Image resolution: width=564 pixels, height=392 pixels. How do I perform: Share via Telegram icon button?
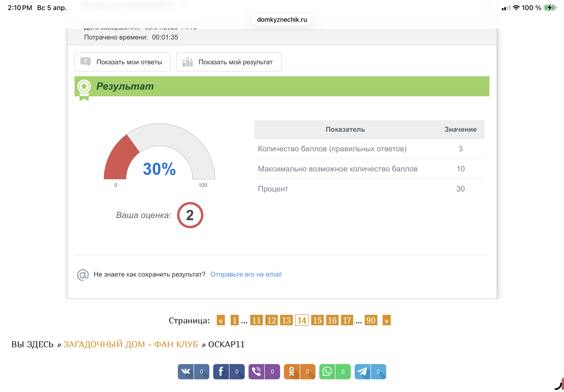click(362, 371)
